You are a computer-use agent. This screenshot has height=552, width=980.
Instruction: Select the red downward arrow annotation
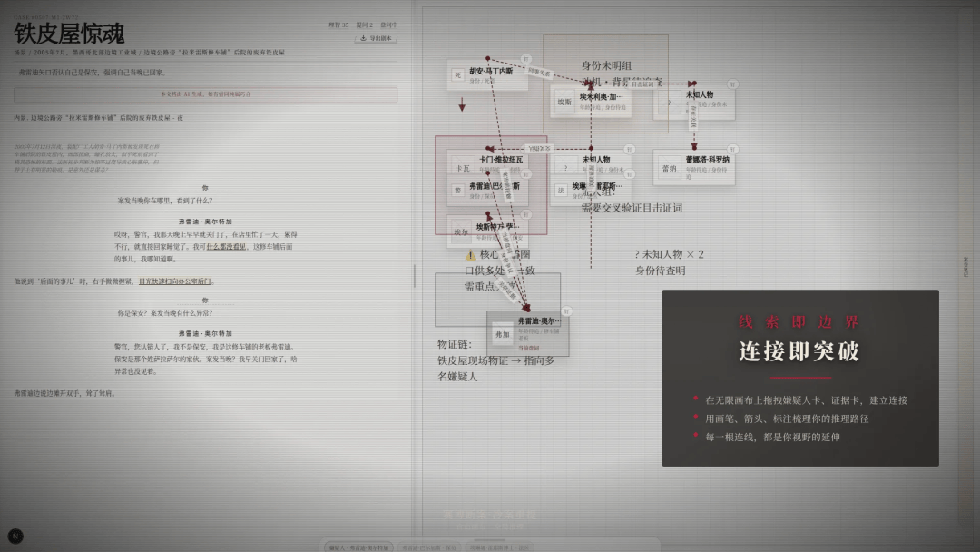462,104
